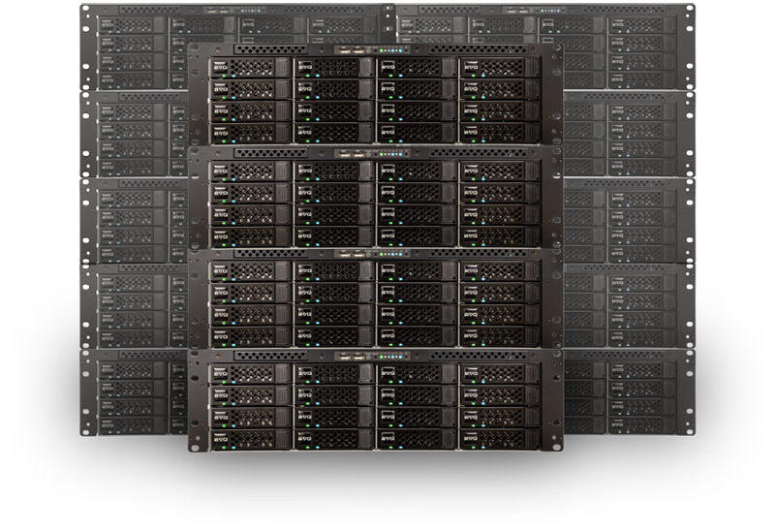Click the EVO logo on the top-right drive of the front top unit

[472, 68]
